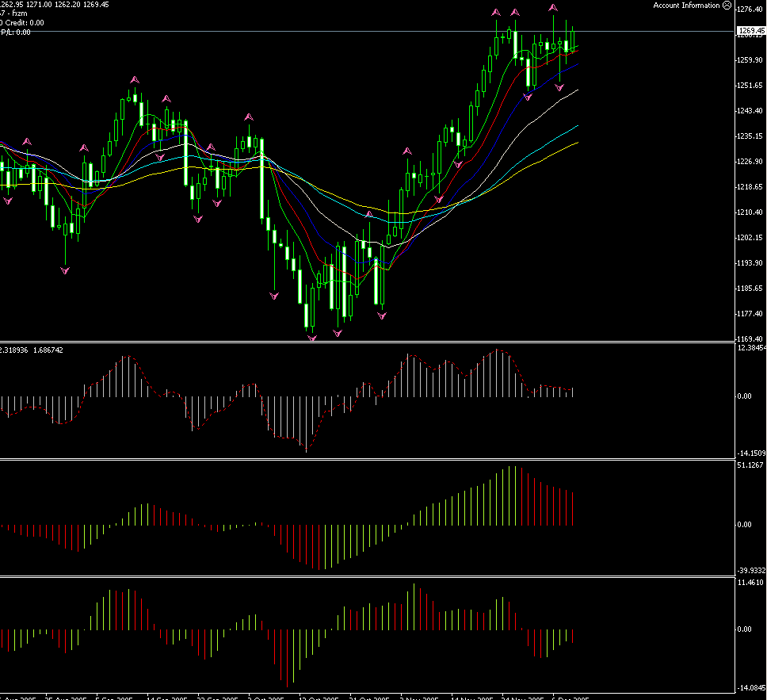
Task: Click the sad-face expert advisor icon
Action: (727, 6)
